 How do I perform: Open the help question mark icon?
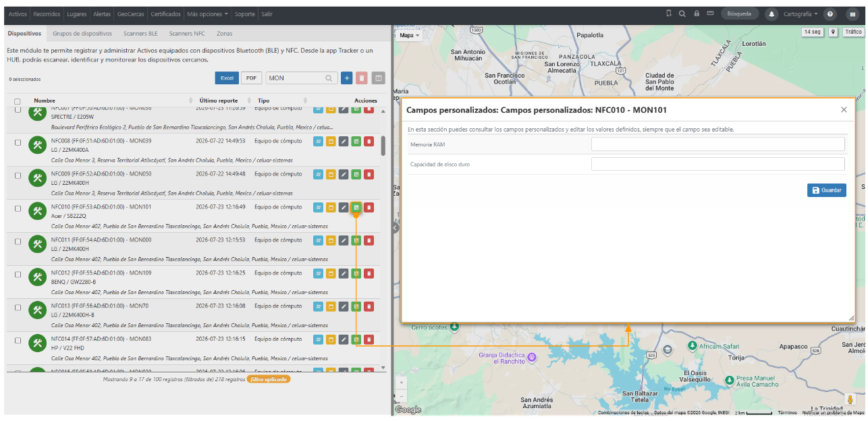(830, 13)
